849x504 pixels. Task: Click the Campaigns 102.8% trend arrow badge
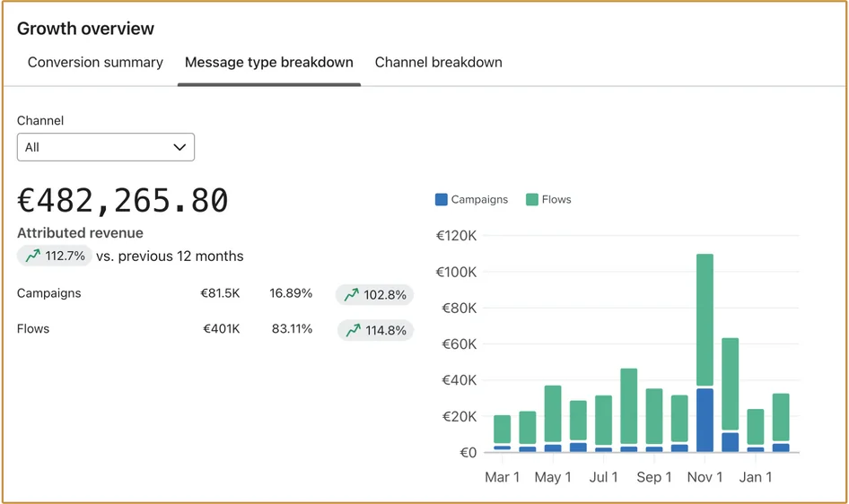click(x=374, y=295)
